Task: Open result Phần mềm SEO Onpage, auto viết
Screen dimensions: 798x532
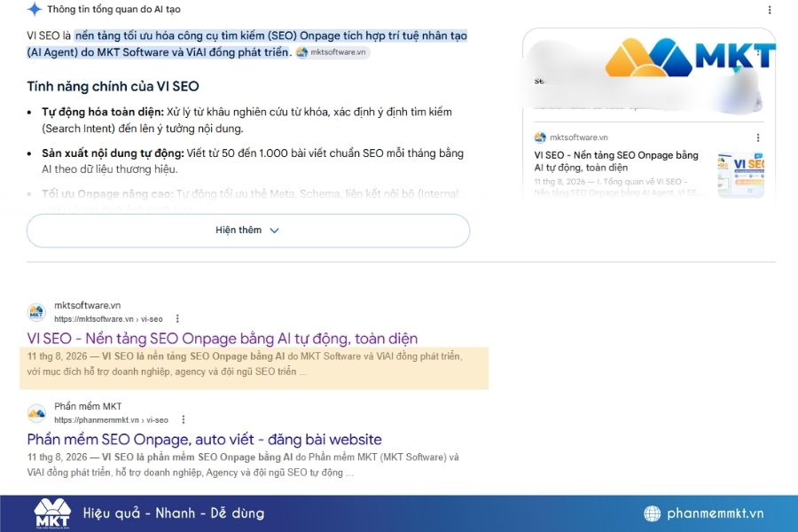Action: tap(204, 440)
